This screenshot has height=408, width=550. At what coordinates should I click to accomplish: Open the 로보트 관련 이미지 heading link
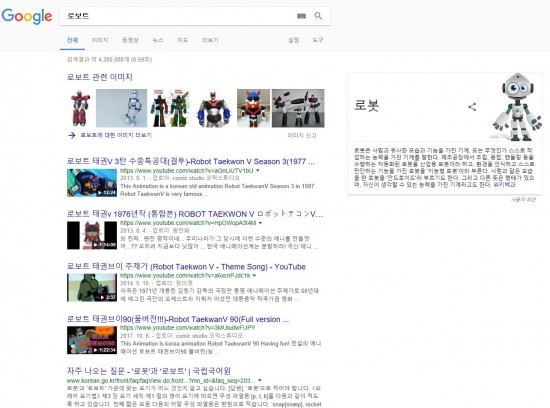[x=100, y=77]
